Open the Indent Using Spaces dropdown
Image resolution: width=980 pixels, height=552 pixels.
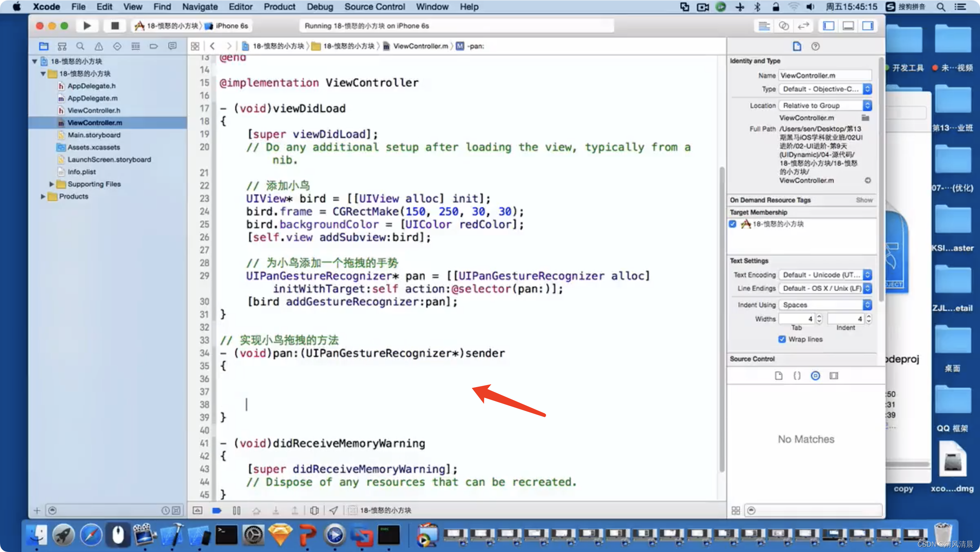tap(825, 305)
